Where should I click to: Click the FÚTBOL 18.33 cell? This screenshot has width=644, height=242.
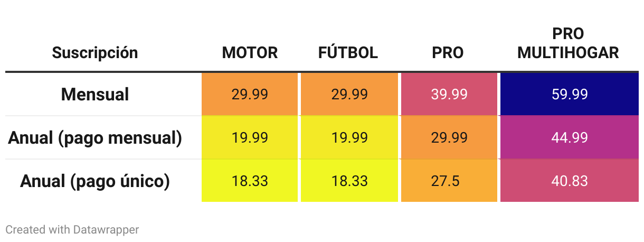click(x=349, y=181)
